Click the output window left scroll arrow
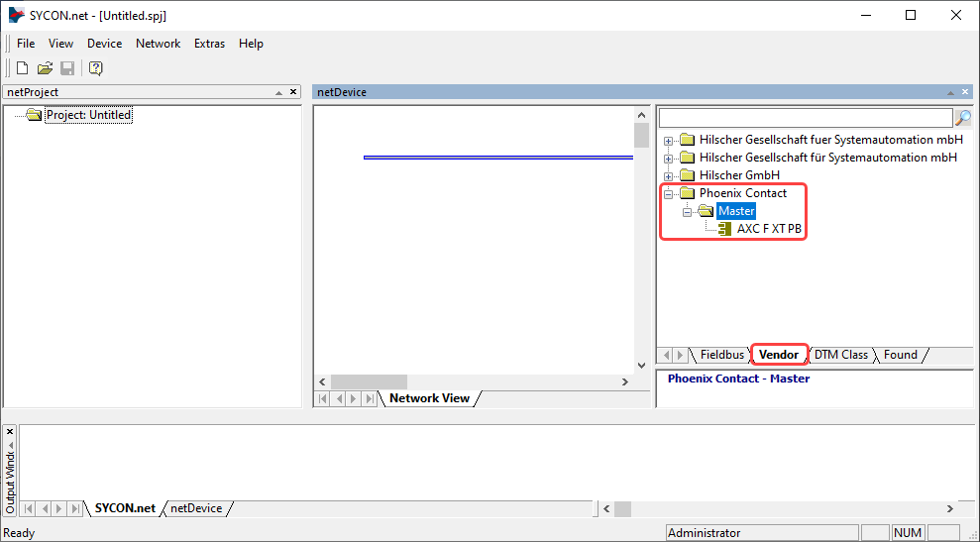Image resolution: width=980 pixels, height=542 pixels. (606, 509)
